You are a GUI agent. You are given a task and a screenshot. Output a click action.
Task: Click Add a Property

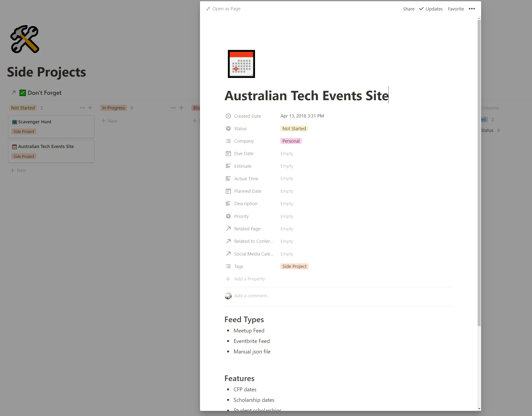tap(249, 279)
